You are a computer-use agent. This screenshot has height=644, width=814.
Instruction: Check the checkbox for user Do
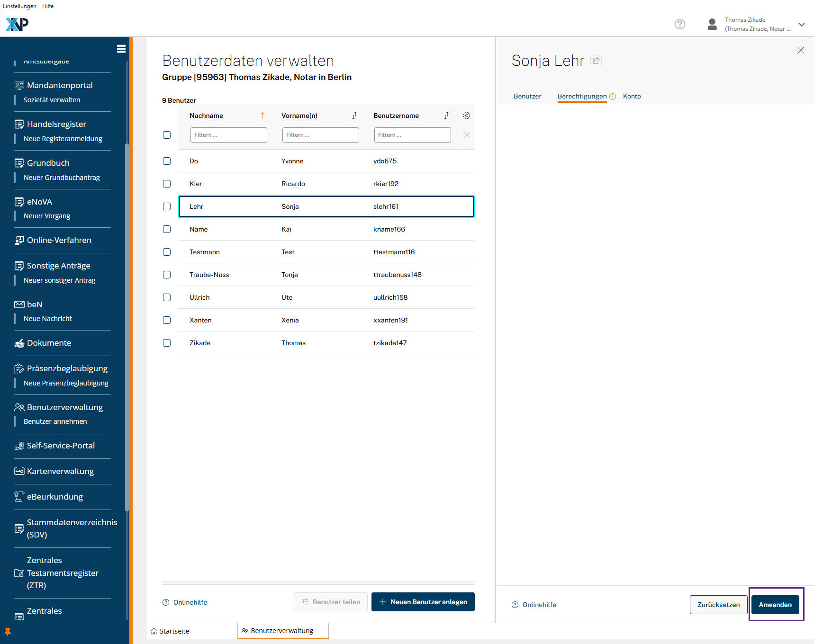[x=167, y=161]
